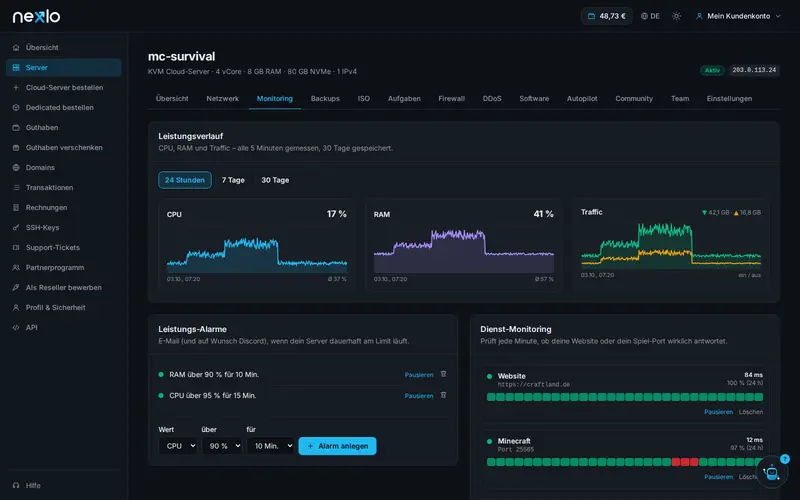Click the Profil & Sicherheit user icon
The width and height of the screenshot is (800, 500).
[16, 308]
